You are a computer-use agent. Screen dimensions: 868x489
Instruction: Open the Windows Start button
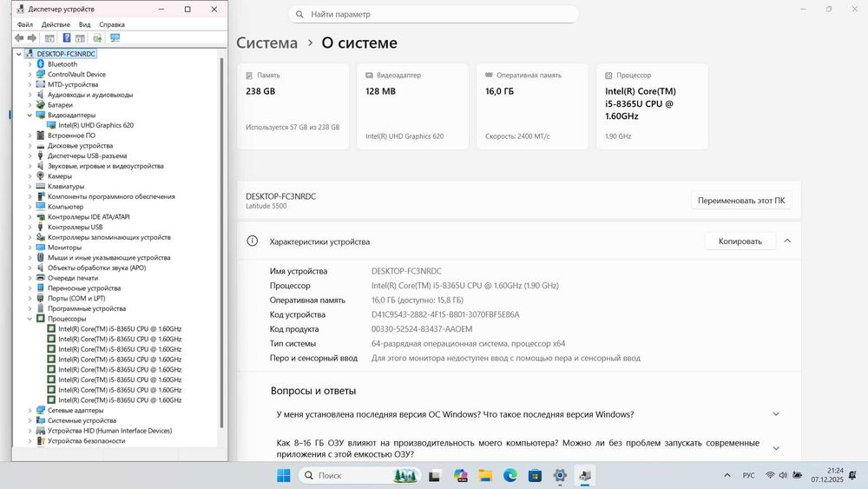284,475
